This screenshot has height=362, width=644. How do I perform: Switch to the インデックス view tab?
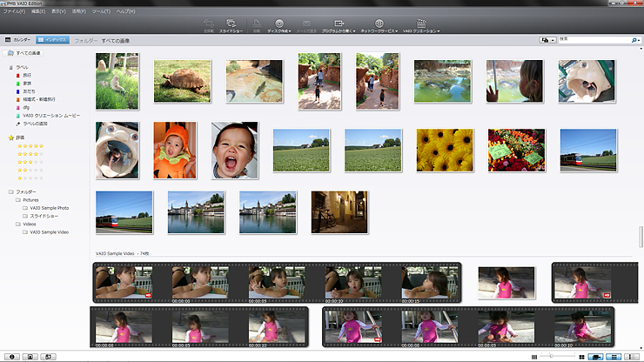coord(52,40)
